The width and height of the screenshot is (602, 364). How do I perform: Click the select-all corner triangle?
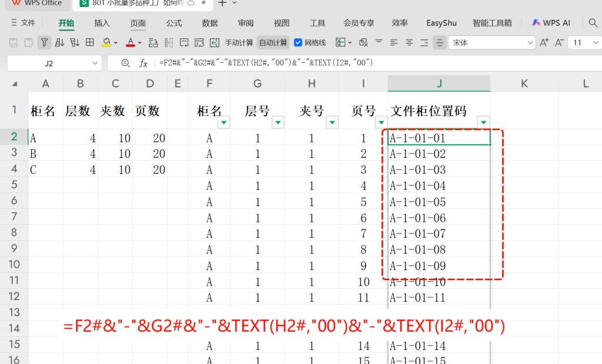point(15,83)
